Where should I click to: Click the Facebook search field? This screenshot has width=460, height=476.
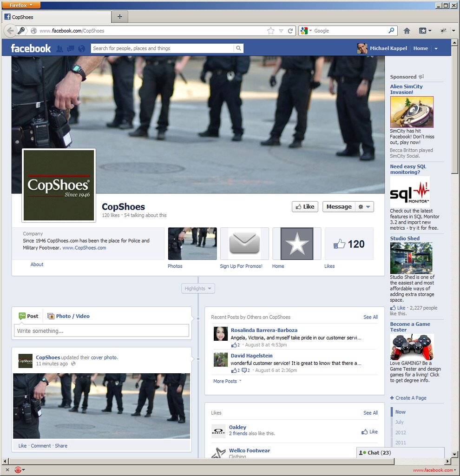[x=162, y=48]
